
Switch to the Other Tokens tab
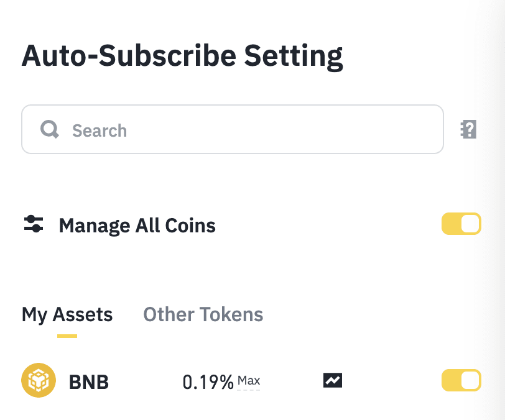coord(203,314)
